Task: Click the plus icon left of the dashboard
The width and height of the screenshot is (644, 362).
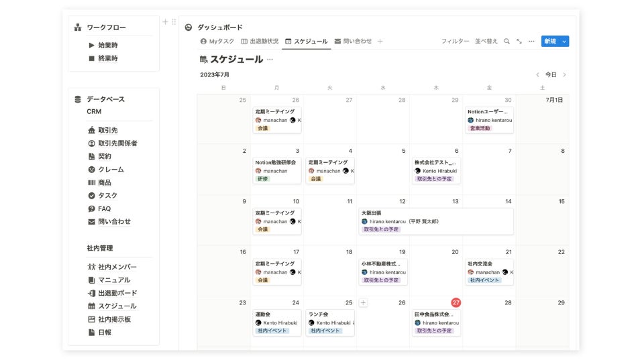Action: pos(165,22)
